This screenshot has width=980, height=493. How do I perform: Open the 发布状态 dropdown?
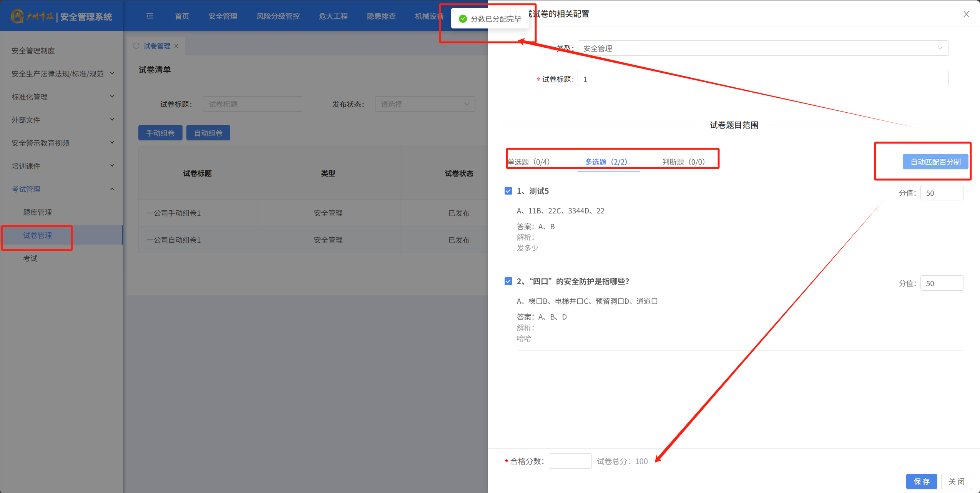click(425, 104)
